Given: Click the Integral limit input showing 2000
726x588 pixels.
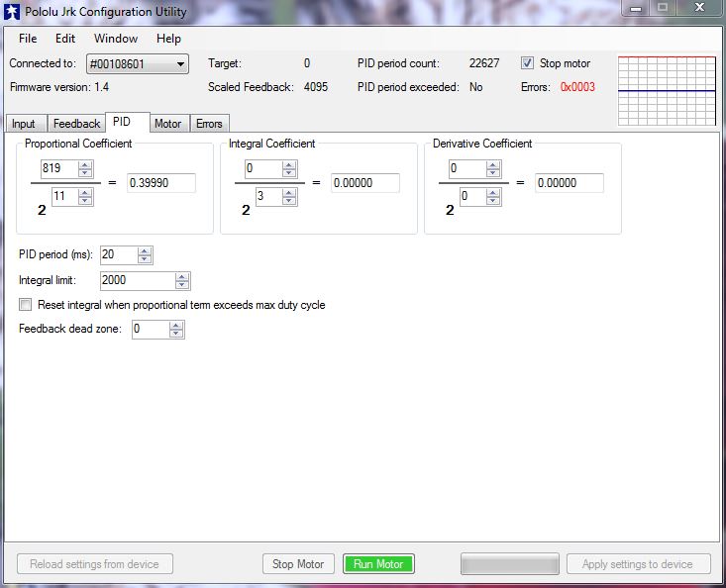Looking at the screenshot, I should (x=138, y=281).
